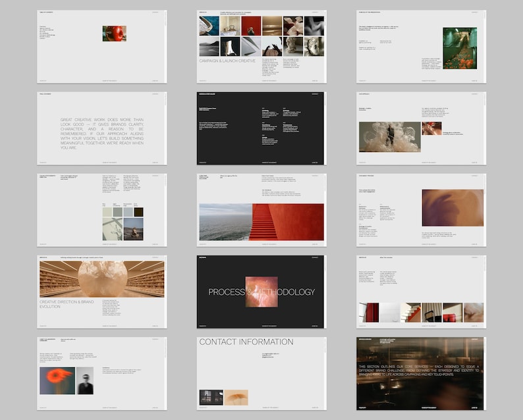Click 'This section outlines our core services' text

point(419,371)
